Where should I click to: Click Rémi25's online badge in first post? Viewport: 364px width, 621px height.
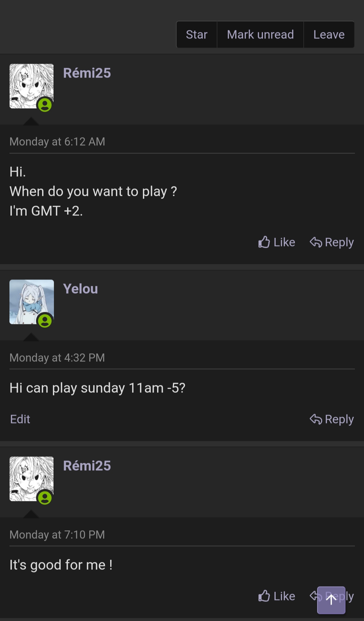click(x=45, y=105)
